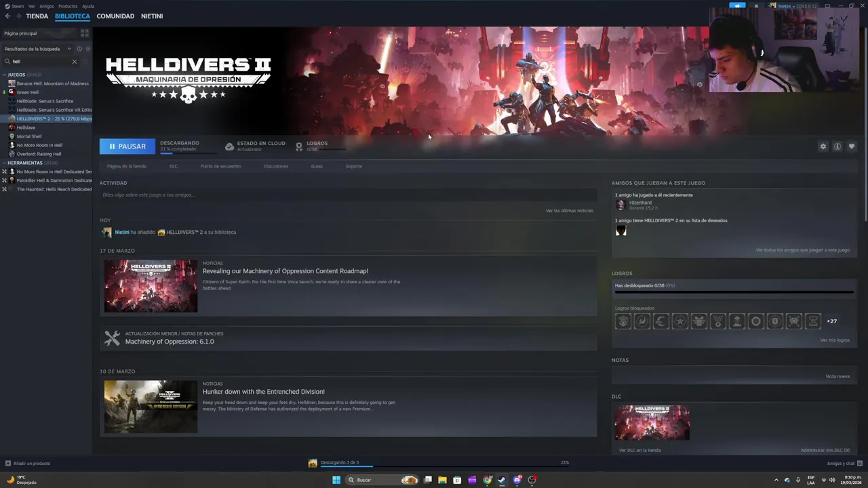
Task: Click Nietini avatar in activity feed
Action: click(x=106, y=232)
